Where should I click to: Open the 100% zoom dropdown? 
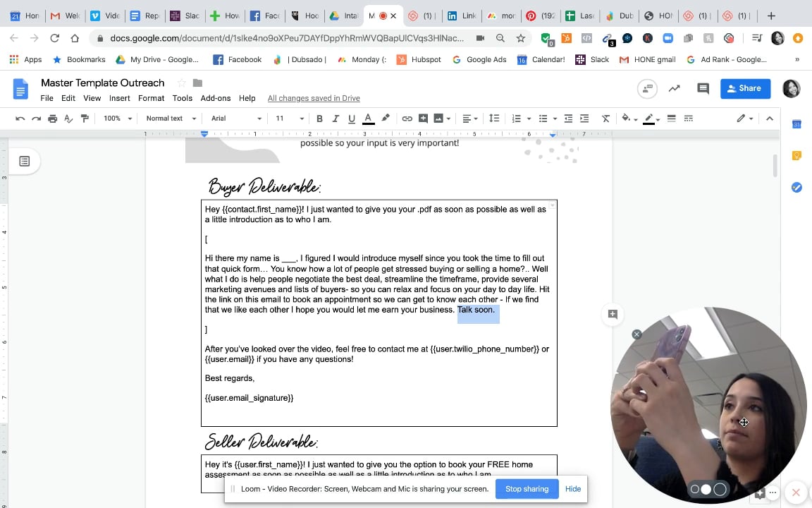click(118, 119)
